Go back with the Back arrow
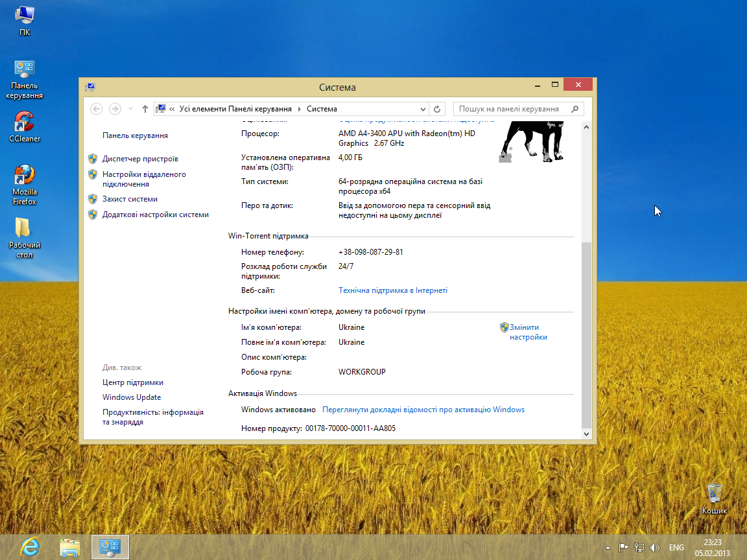The width and height of the screenshot is (747, 560). tap(96, 109)
